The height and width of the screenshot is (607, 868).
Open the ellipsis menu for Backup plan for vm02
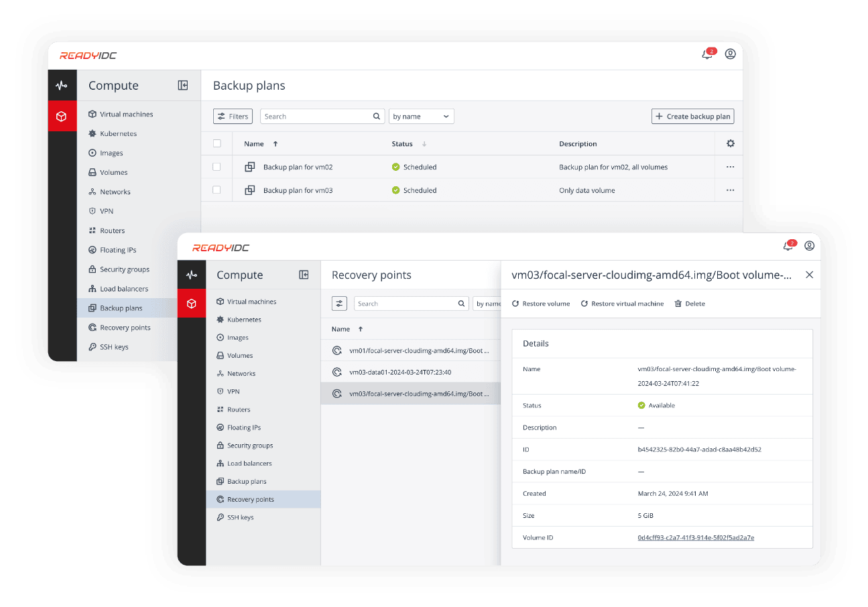coord(729,167)
